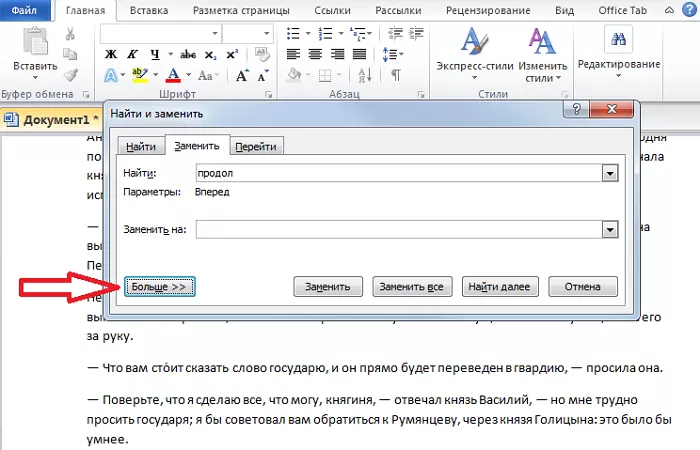The width and height of the screenshot is (700, 450).
Task: Expand the underline style dropdown arrow
Action: tap(171, 54)
